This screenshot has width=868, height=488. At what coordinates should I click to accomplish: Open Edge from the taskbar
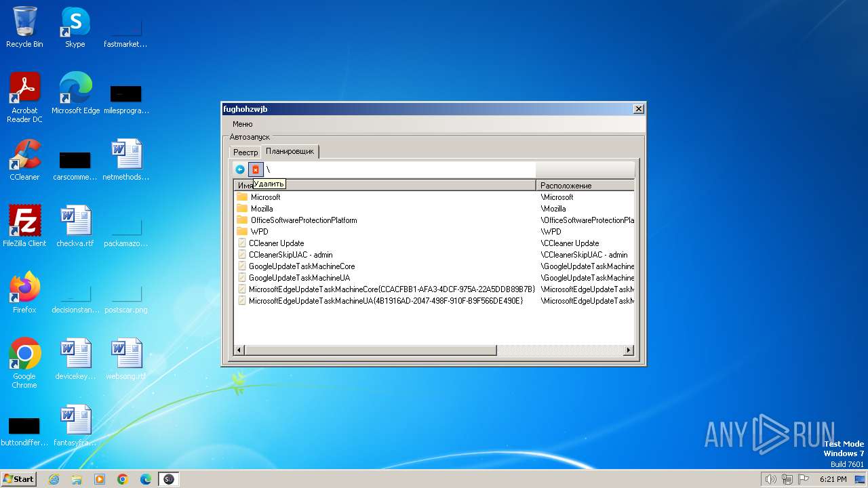click(146, 479)
